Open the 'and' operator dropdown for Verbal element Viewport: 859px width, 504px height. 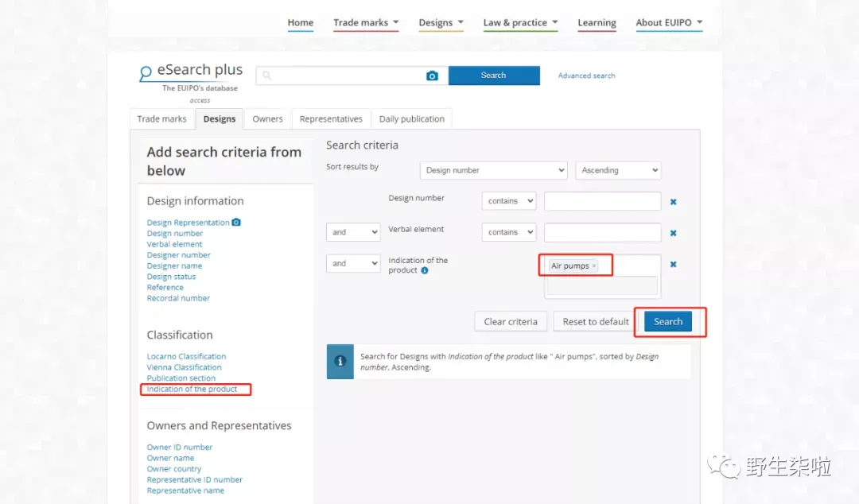(353, 232)
